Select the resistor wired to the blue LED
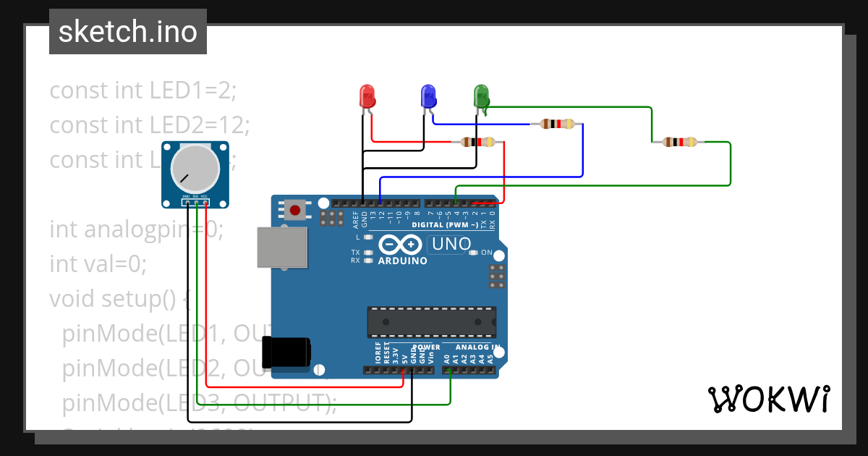 tap(556, 123)
